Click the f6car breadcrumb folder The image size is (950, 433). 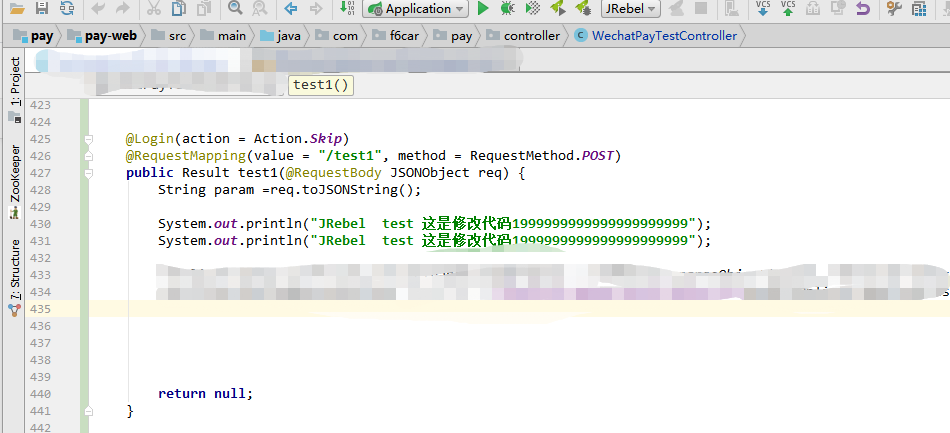coord(396,36)
